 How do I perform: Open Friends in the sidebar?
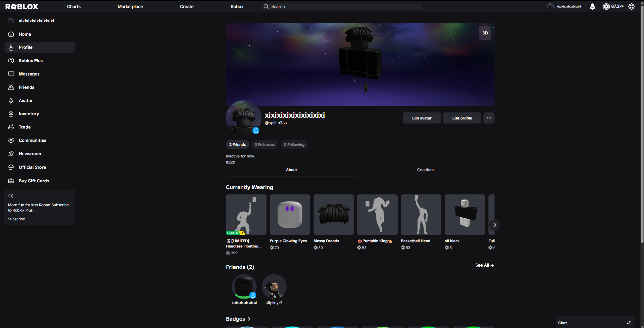point(40,87)
